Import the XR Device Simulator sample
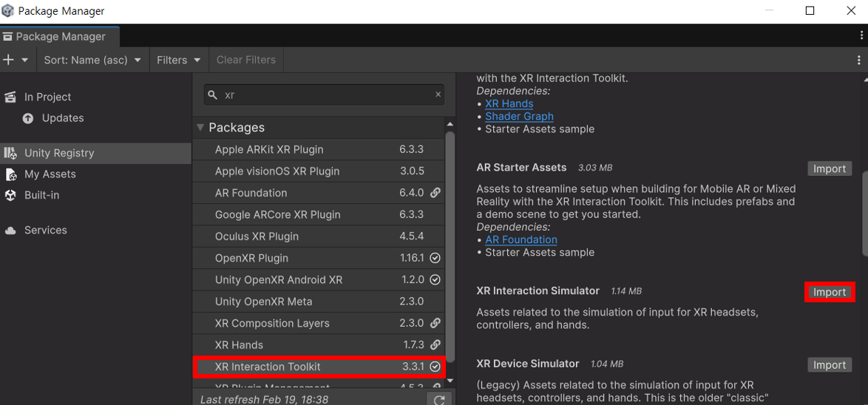The height and width of the screenshot is (405, 868). pos(830,365)
